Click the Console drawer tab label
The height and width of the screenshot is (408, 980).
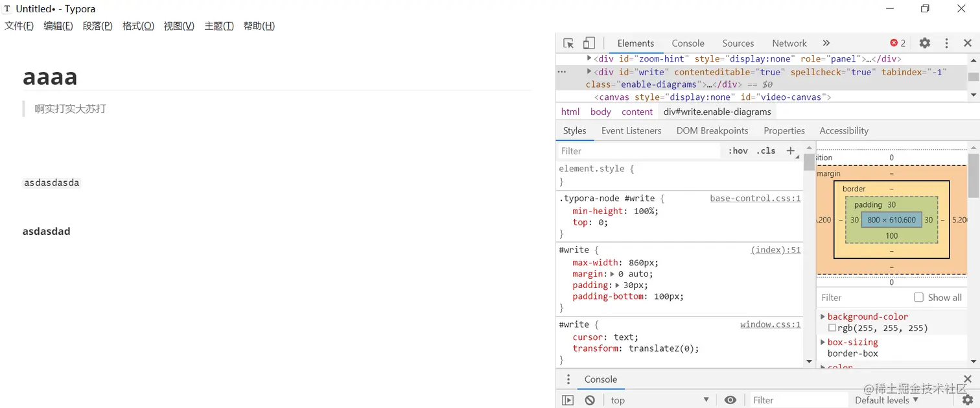(601, 379)
